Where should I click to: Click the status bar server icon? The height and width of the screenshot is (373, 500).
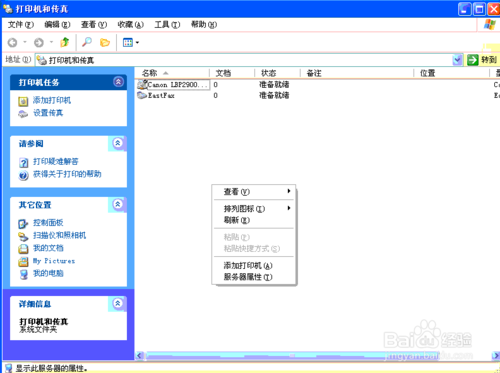(9, 368)
